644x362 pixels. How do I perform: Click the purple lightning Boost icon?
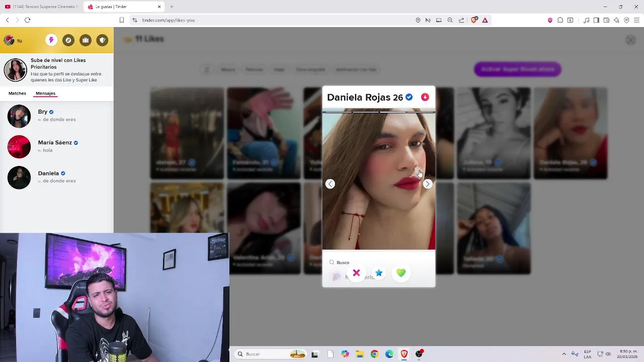click(x=51, y=40)
